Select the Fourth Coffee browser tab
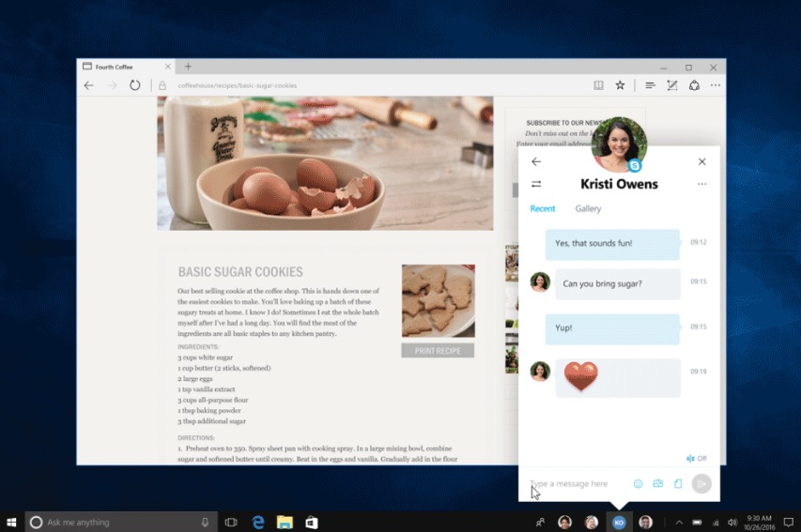This screenshot has height=532, width=801. 126,67
